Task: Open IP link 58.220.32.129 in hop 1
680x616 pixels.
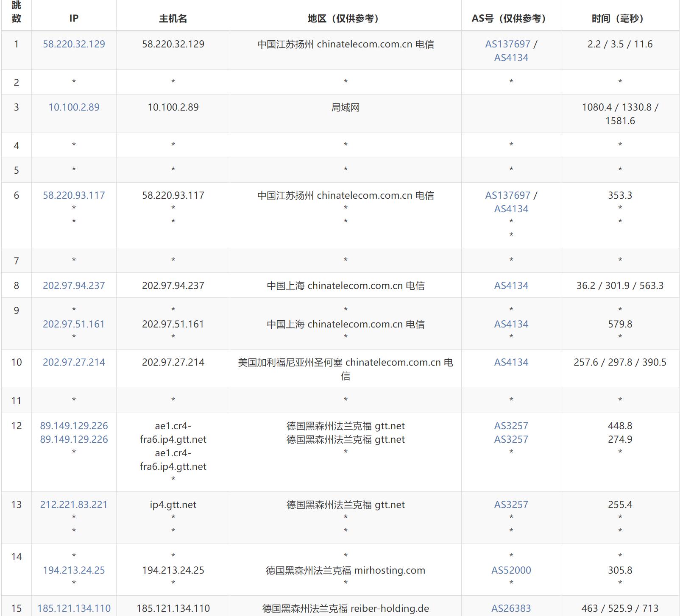Action: [x=74, y=44]
